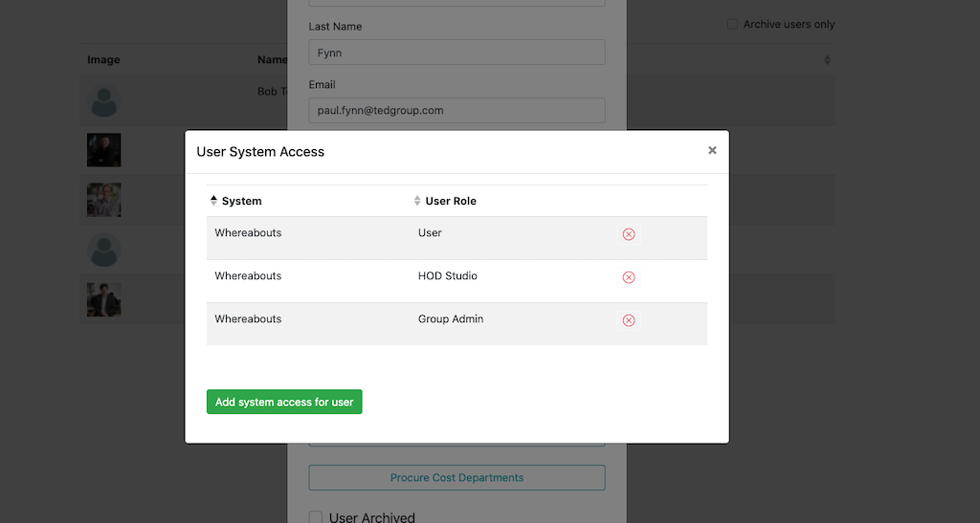Viewport: 980px width, 523px height.
Task: Toggle the User Archived checkbox
Action: (x=316, y=517)
